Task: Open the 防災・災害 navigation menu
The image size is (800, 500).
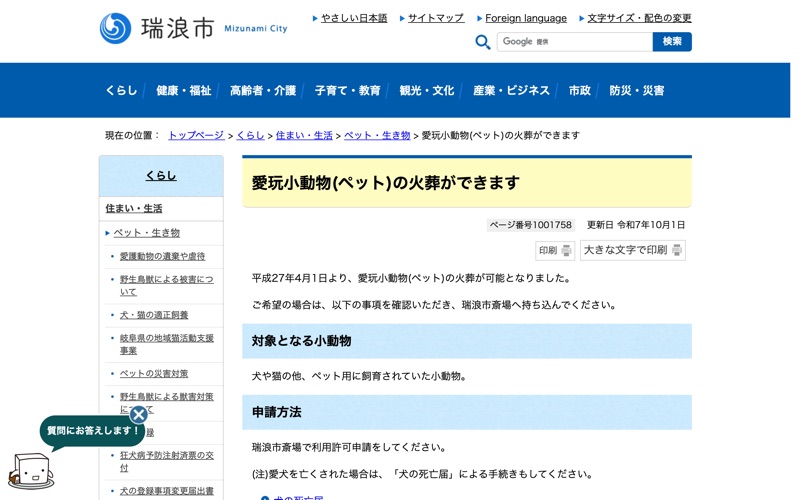Action: [x=637, y=90]
